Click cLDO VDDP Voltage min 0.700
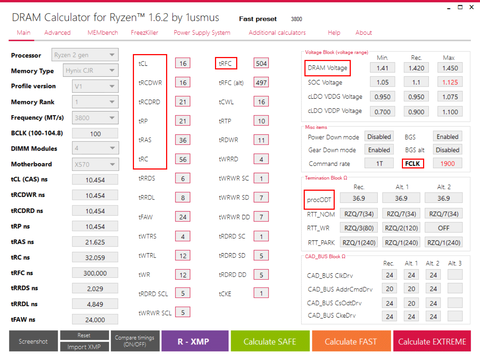 [382, 112]
